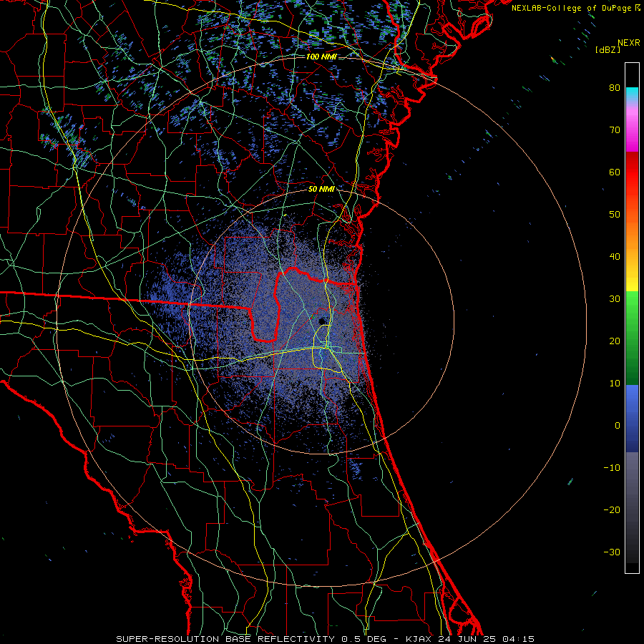The width and height of the screenshot is (644, 644).
Task: Click the -10 value on the dBZ scale
Action: pos(612,468)
